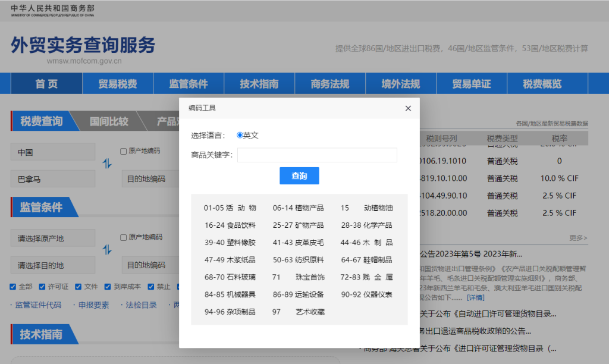This screenshot has width=609, height=364.
Task: Open category 15 动植物油
Action: (366, 208)
